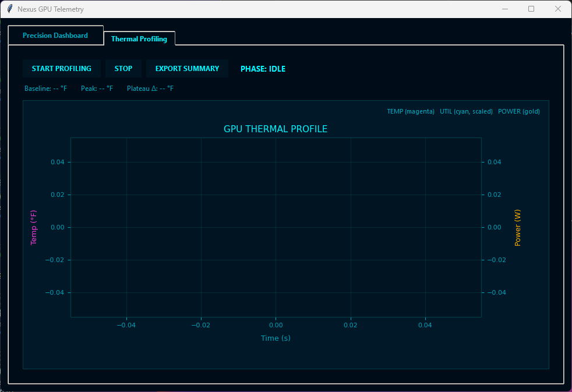This screenshot has width=572, height=392.
Task: Minimize the Nexus GPU Telemetry window
Action: (x=504, y=9)
